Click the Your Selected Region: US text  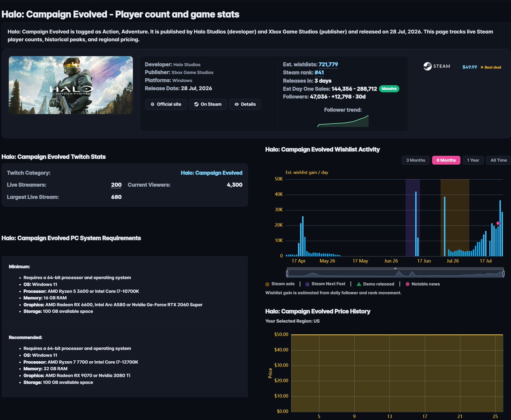click(x=292, y=321)
